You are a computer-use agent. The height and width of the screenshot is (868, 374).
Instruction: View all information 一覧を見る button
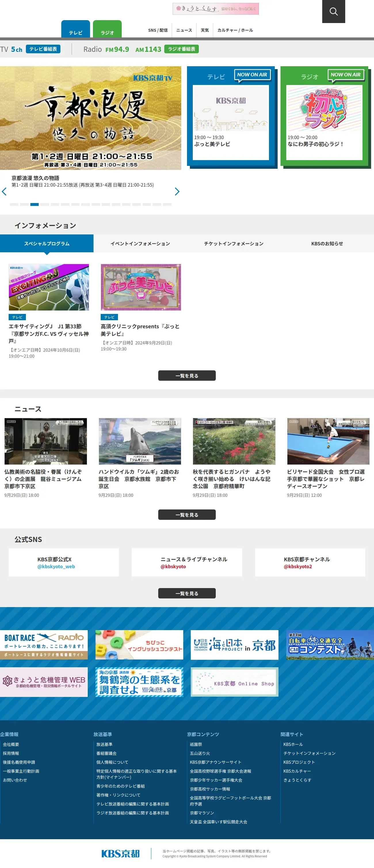(187, 375)
